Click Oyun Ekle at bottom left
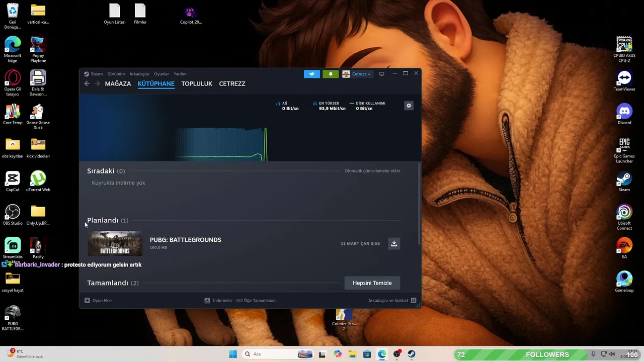Screen dimensions: 644x362 coord(98,301)
